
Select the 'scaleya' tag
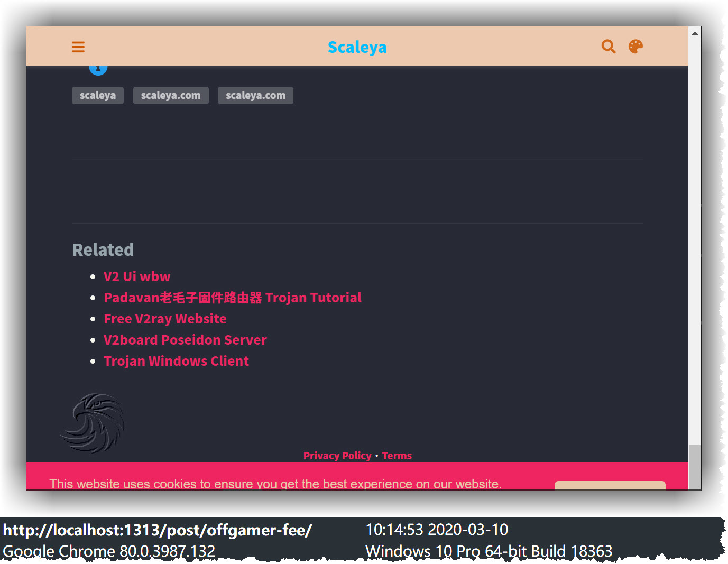pos(98,96)
